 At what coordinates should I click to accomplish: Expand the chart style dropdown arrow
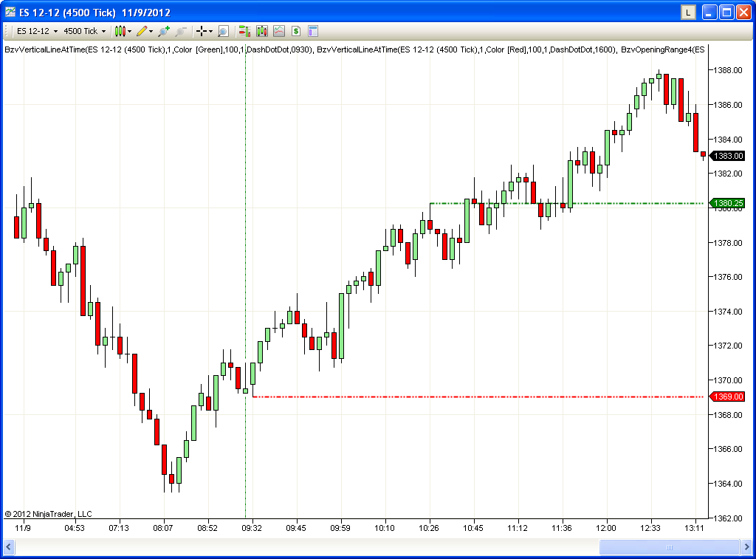(130, 32)
